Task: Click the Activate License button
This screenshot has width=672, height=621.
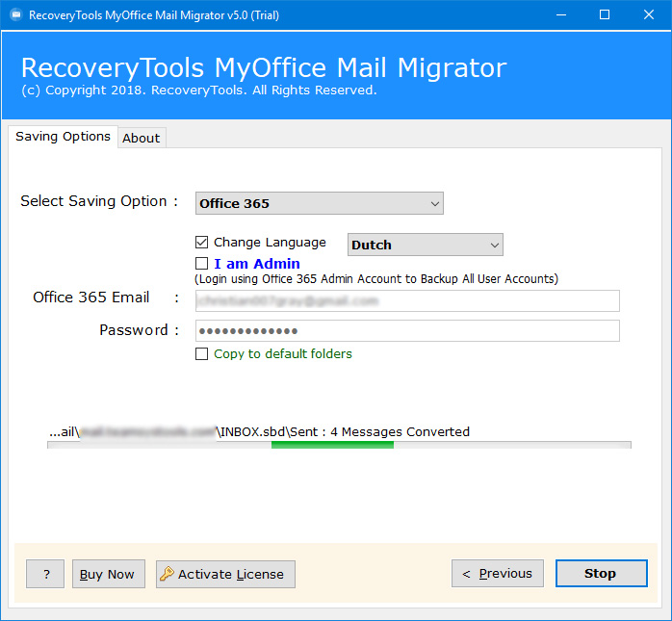Action: point(225,574)
